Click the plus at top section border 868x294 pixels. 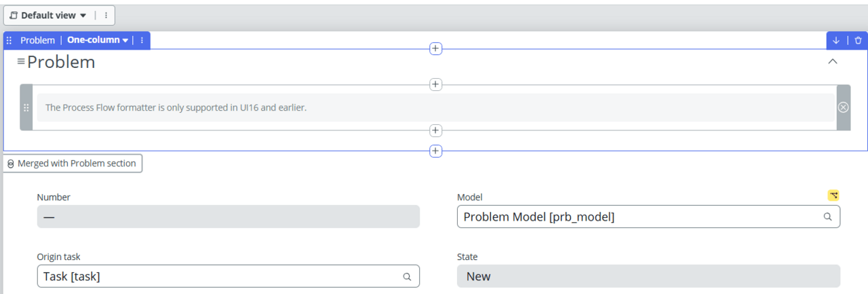(x=435, y=49)
